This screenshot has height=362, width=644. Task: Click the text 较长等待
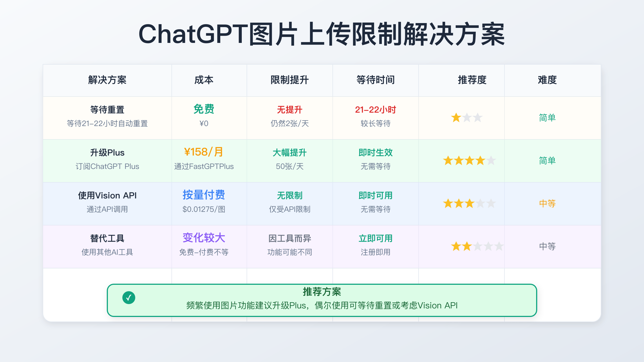pos(376,123)
